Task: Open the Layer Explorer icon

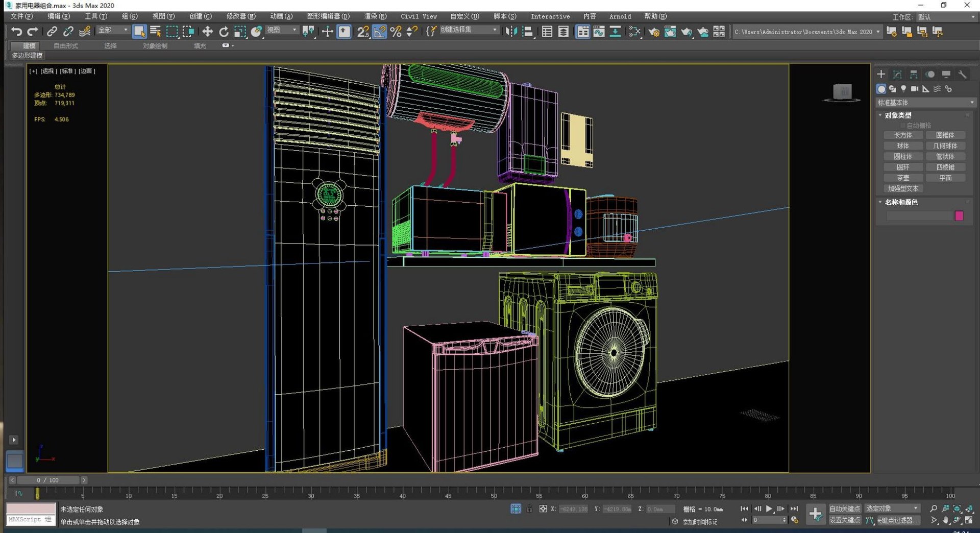Action: 563,32
